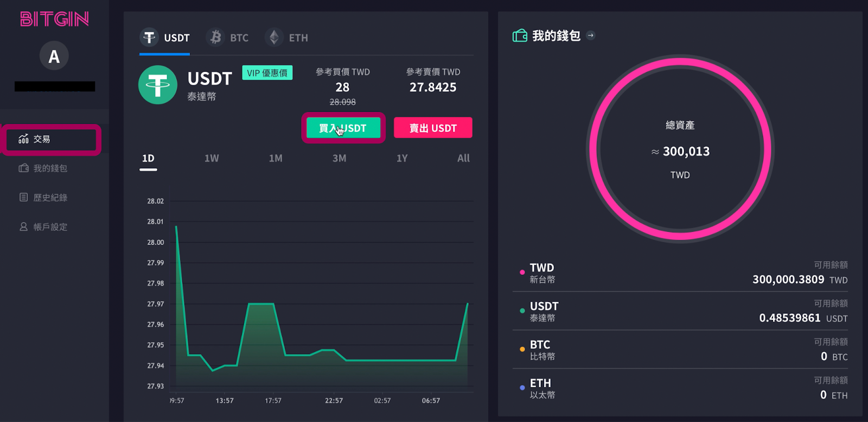Click the 300,000.3809 TWD balance

[x=800, y=280]
